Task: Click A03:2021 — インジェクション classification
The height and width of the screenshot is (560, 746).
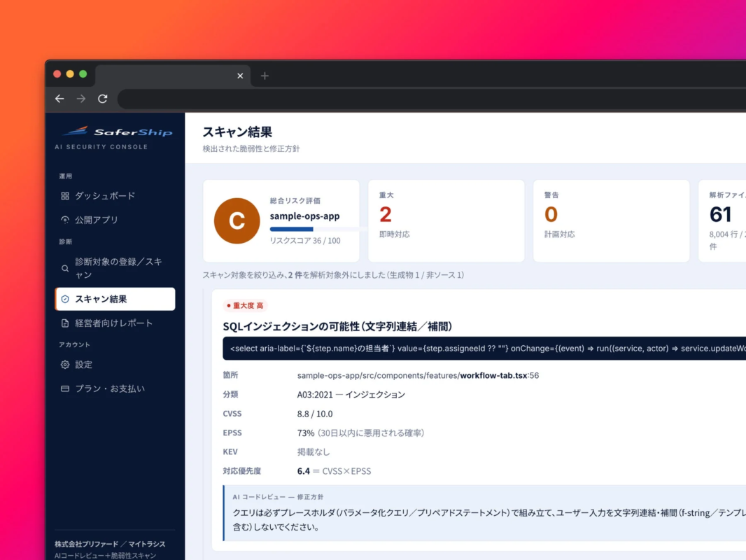Action: click(x=351, y=394)
